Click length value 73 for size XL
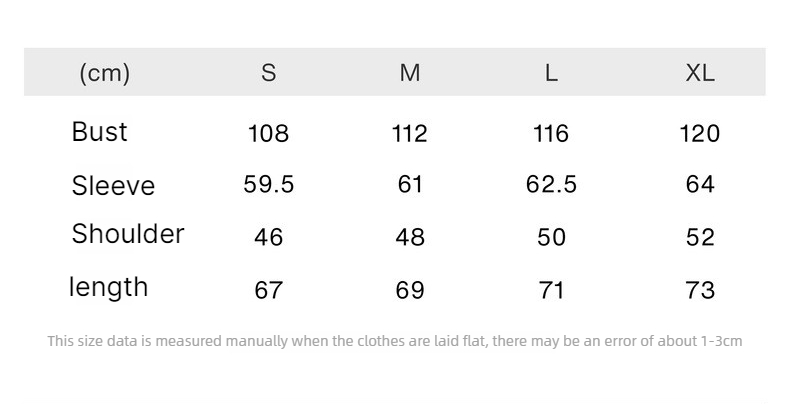Screen dimensions: 790x404 tap(700, 290)
